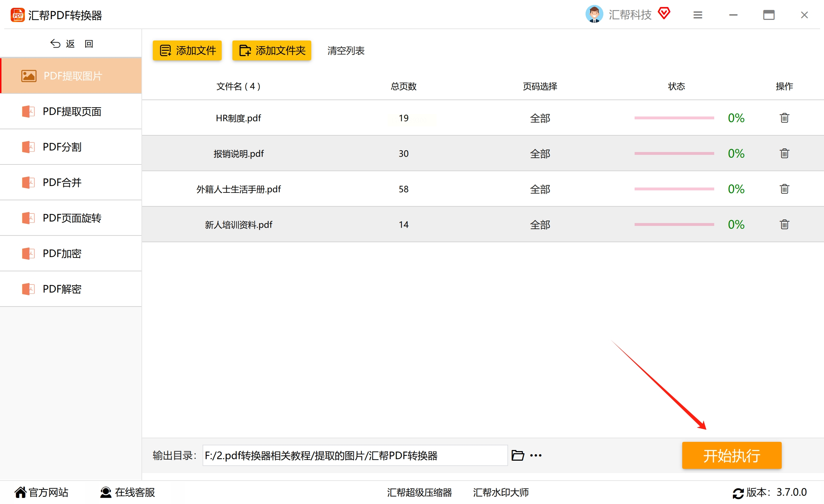Viewport: 824px width, 504px height.
Task: Click the user avatar icon
Action: point(594,14)
